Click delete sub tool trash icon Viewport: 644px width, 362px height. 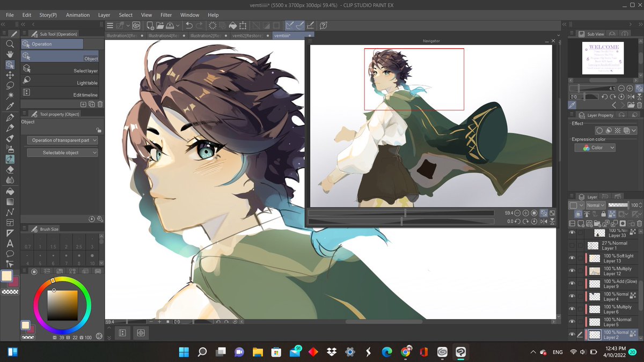tap(100, 104)
